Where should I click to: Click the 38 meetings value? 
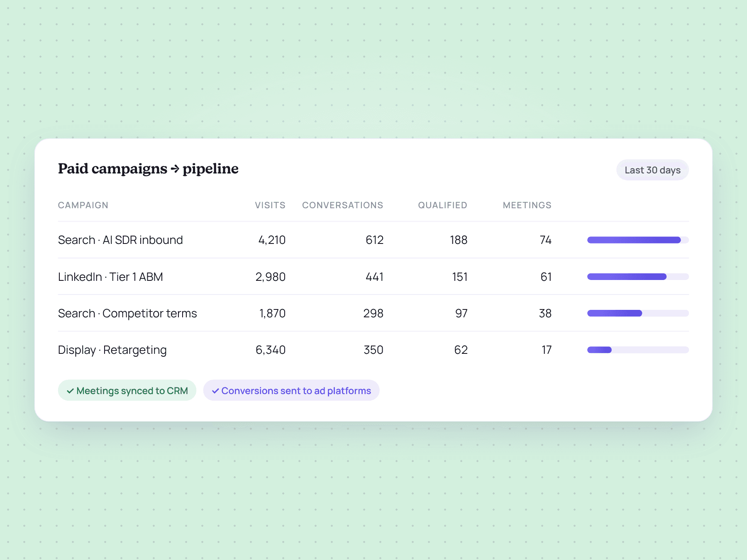coord(545,314)
